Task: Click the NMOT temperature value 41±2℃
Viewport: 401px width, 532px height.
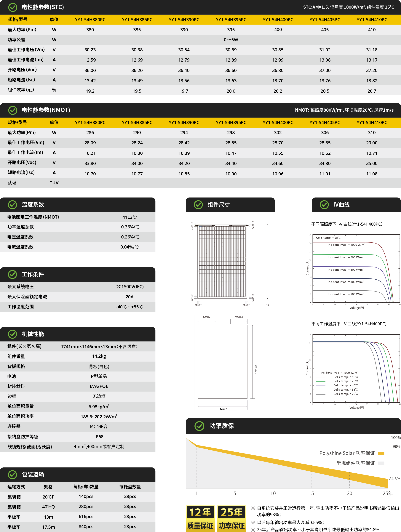Action: (130, 217)
